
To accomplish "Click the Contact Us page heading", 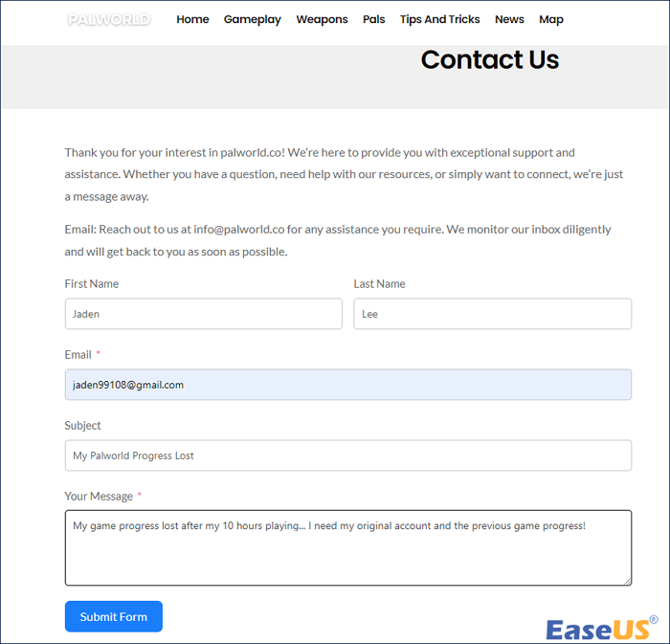I will point(489,59).
